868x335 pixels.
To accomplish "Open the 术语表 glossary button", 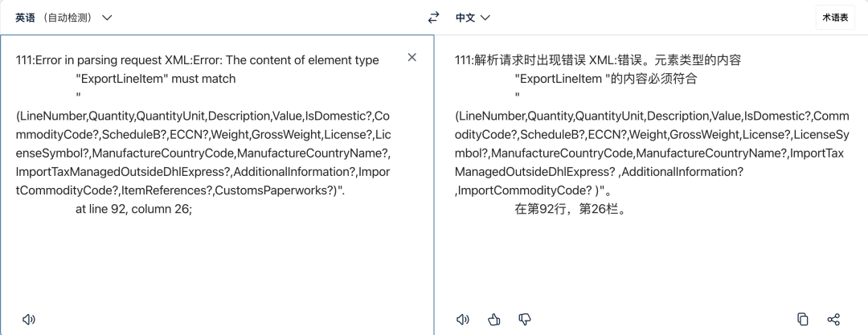I will click(835, 18).
